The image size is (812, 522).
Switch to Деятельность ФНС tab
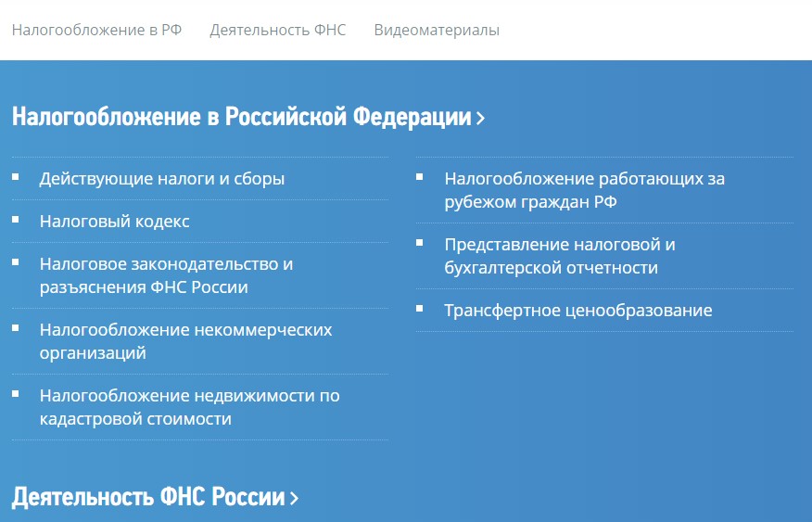[277, 30]
